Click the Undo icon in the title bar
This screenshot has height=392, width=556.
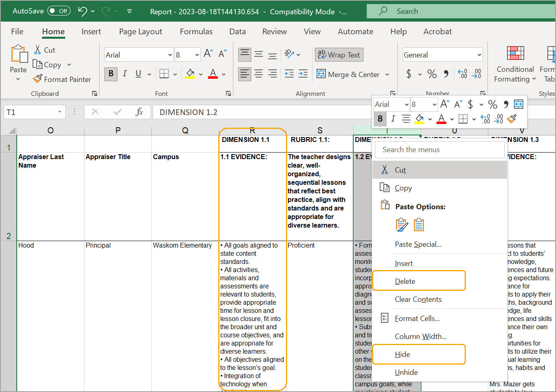[x=83, y=11]
